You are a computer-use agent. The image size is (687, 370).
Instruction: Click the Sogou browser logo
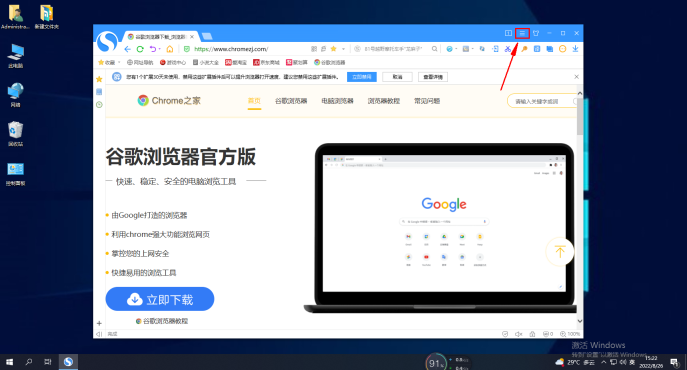107,42
